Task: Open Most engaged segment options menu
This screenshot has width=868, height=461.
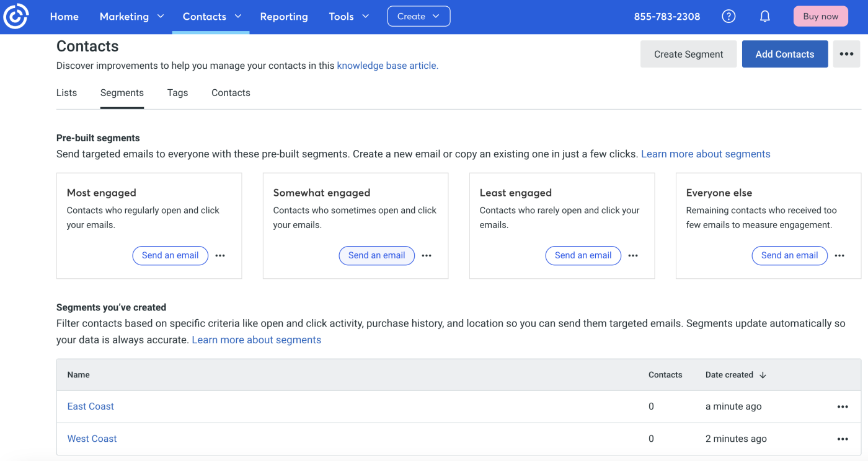Action: pyautogui.click(x=220, y=255)
